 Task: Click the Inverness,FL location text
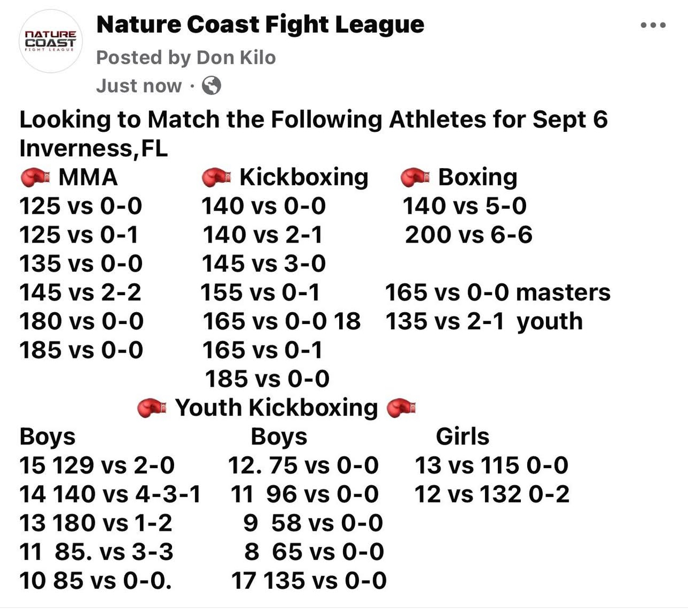click(x=93, y=148)
